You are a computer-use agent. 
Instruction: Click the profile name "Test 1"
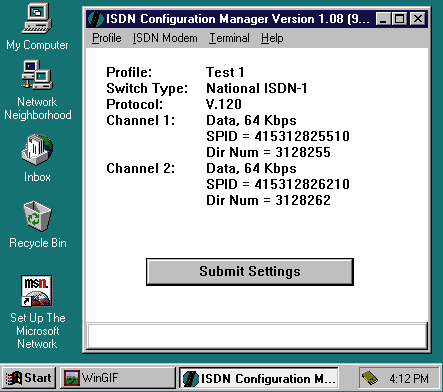225,72
